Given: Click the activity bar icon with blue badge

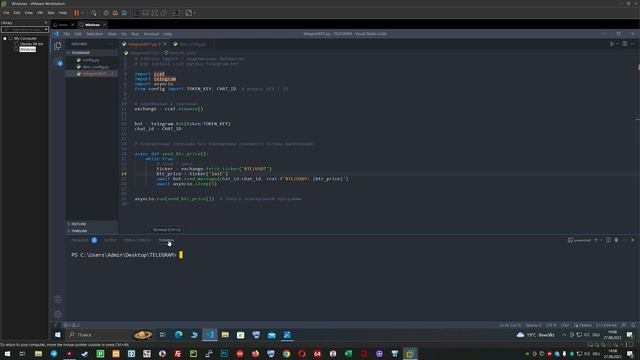Looking at the screenshot, I should (x=58, y=62).
